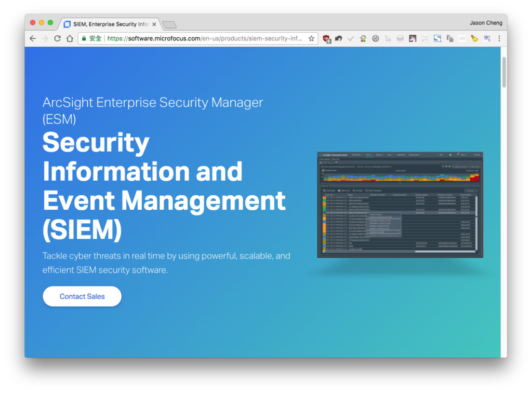Open the Chrome three-dot menu

point(499,38)
